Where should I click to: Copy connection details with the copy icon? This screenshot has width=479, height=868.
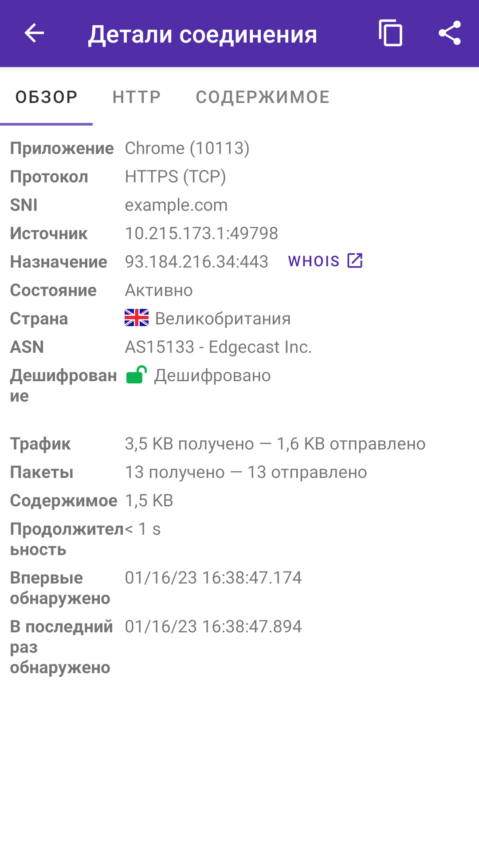390,33
